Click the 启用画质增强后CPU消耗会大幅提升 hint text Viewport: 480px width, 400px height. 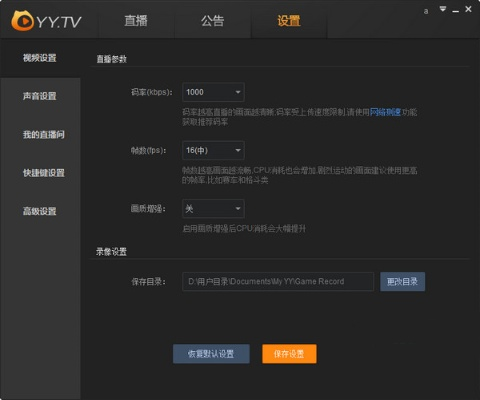click(x=244, y=229)
